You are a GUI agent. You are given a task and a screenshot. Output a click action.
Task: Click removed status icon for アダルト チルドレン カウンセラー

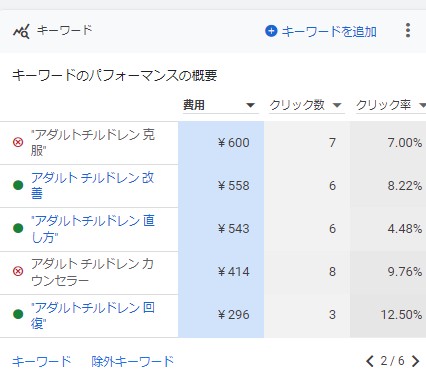(x=18, y=271)
